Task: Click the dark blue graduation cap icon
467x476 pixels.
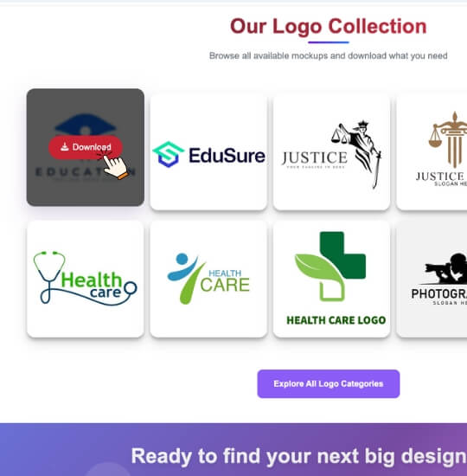Action: [86, 125]
